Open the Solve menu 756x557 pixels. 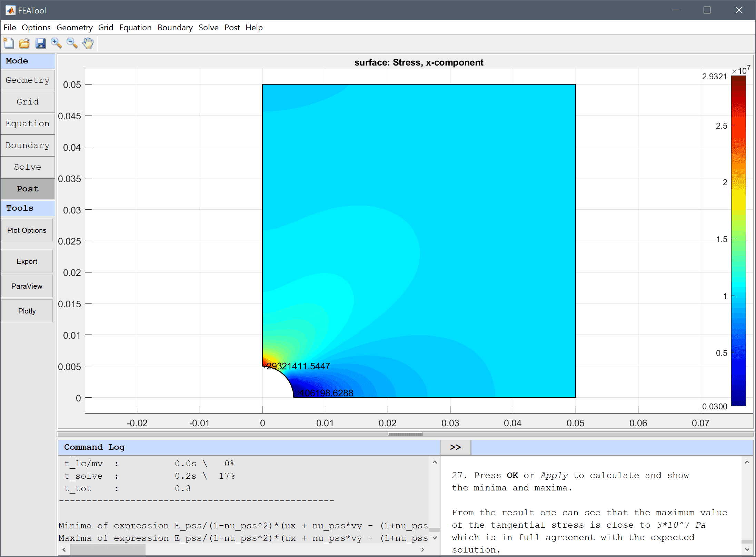tap(208, 28)
